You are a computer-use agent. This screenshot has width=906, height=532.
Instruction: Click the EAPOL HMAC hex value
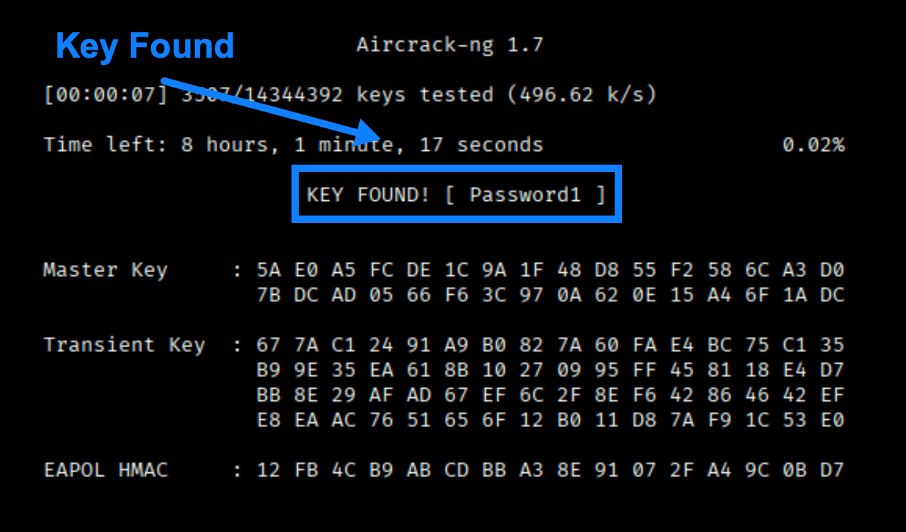tap(550, 470)
